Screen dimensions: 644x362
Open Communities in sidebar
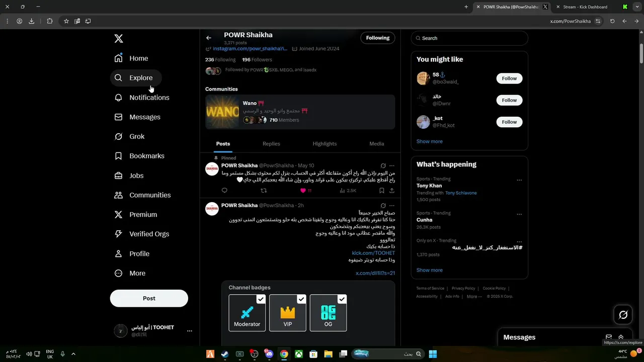click(143, 195)
